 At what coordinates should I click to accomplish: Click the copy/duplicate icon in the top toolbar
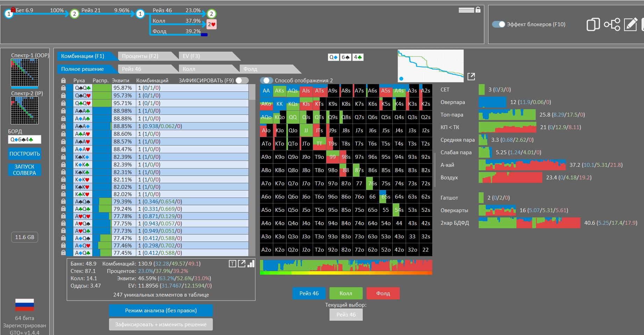coord(593,24)
